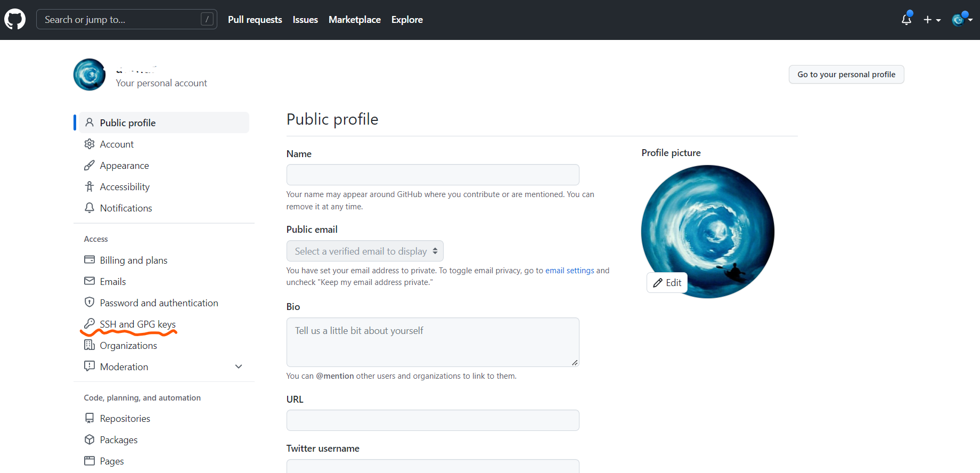Click the envelope icon beside Emails
Viewport: 980px width, 473px height.
(x=89, y=281)
